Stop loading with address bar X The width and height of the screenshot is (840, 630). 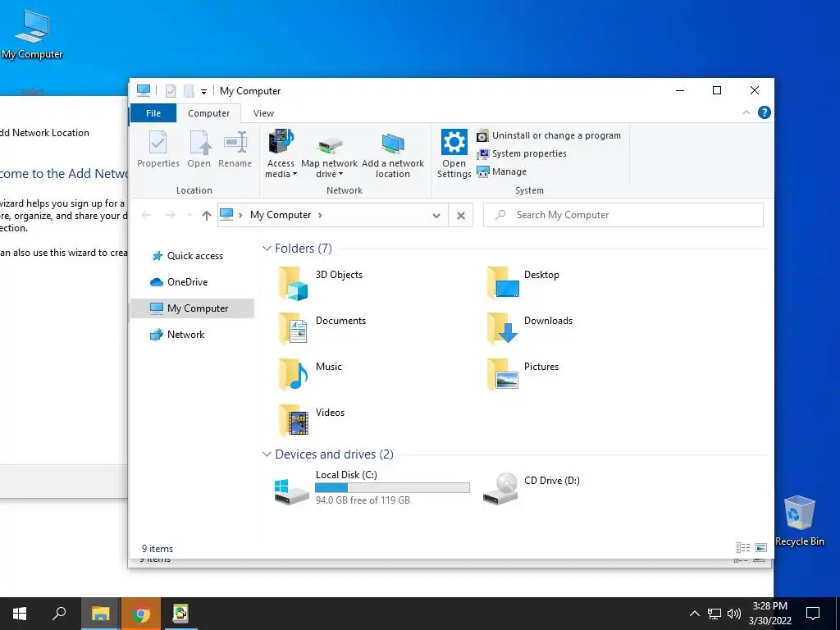click(461, 216)
